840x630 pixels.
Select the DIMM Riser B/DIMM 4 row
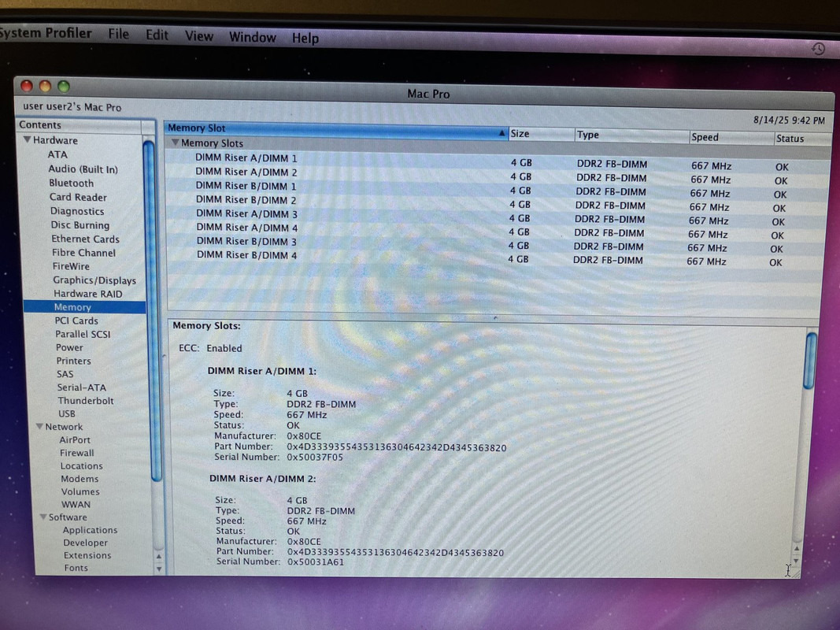tap(496, 258)
